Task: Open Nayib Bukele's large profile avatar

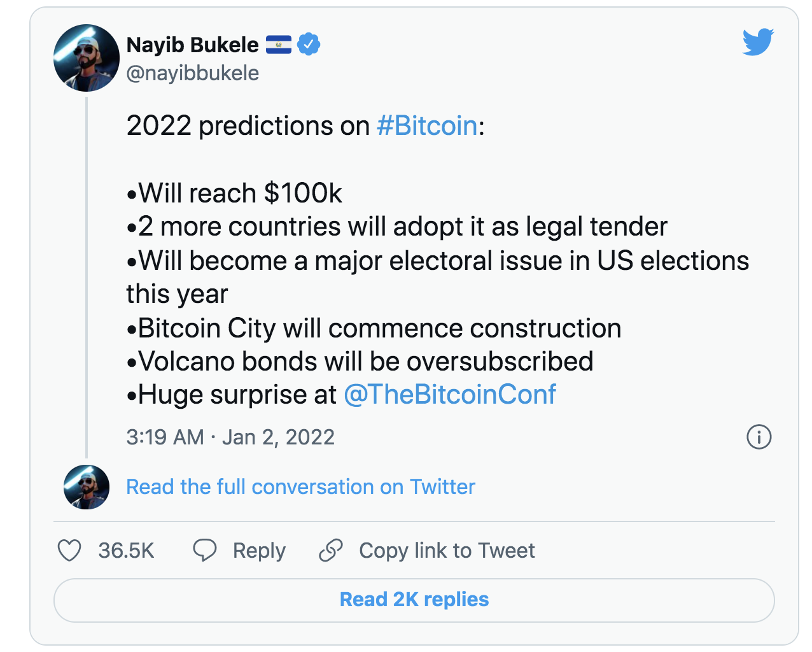Action: 87,58
